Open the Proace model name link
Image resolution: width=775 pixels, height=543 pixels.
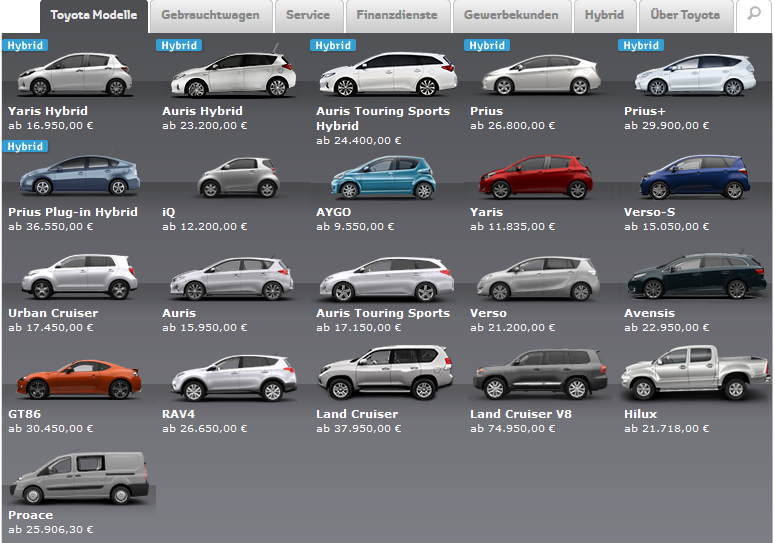pos(31,515)
